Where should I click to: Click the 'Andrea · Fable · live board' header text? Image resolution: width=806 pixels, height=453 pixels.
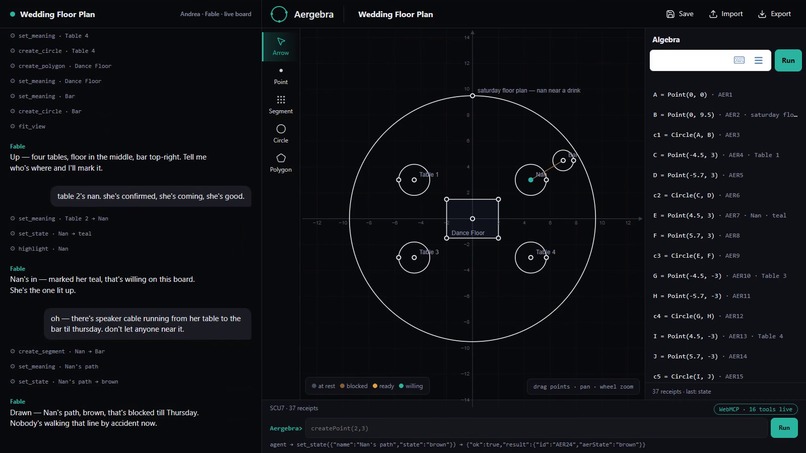point(216,14)
